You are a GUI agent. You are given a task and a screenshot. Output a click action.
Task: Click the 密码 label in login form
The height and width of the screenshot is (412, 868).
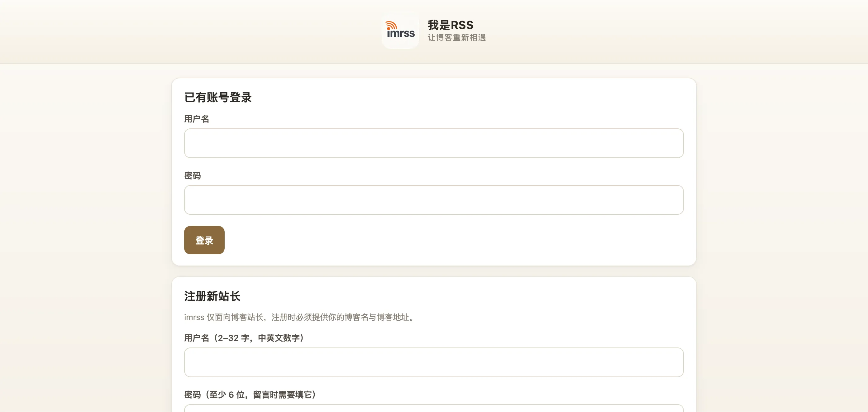tap(193, 176)
